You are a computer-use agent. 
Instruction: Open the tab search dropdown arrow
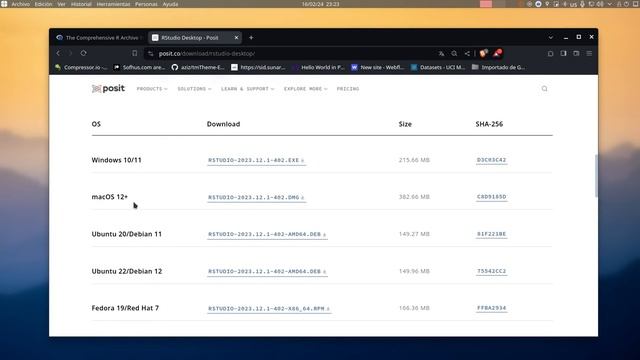point(551,37)
